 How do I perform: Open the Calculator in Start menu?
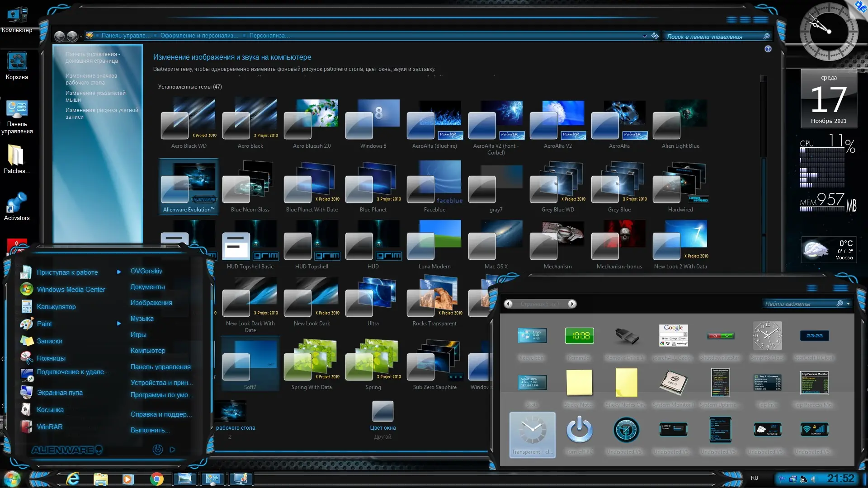click(x=56, y=307)
